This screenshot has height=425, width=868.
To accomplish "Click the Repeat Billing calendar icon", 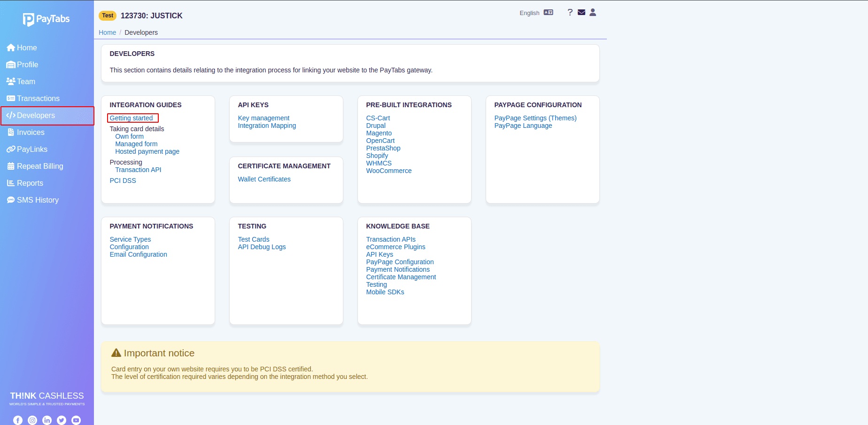I will (11, 166).
